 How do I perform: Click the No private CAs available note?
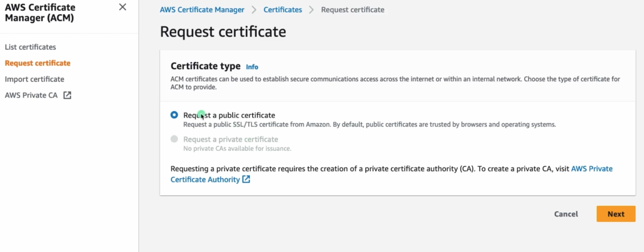[237, 148]
